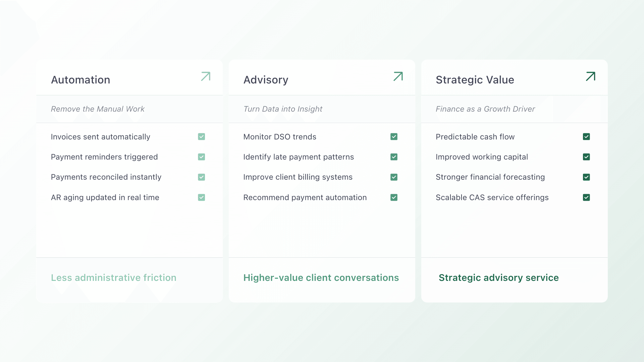
Task: Uncheck Improved working capital checkbox
Action: [x=586, y=157]
